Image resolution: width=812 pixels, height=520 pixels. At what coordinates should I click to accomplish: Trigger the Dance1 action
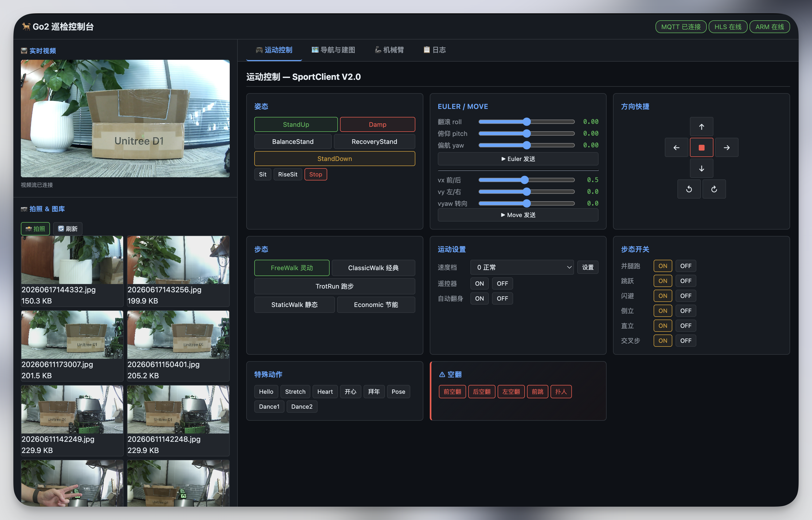point(269,407)
